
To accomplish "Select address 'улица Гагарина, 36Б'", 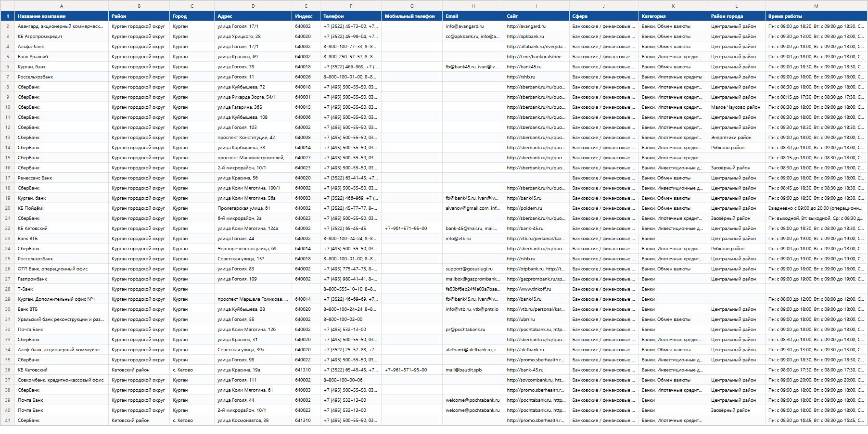I will [x=253, y=107].
